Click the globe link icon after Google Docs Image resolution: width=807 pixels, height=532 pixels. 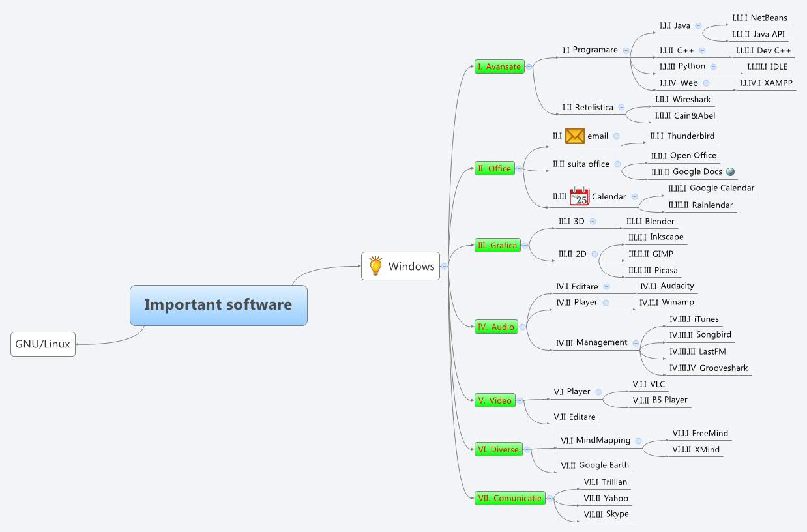click(x=730, y=171)
